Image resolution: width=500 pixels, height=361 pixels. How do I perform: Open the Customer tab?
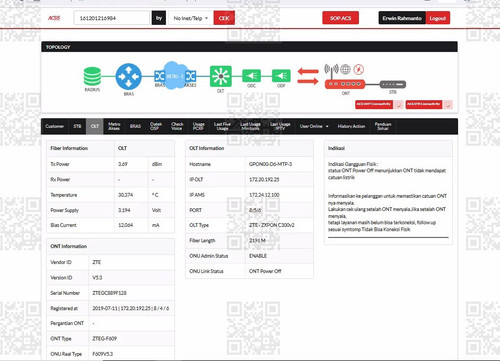click(54, 126)
